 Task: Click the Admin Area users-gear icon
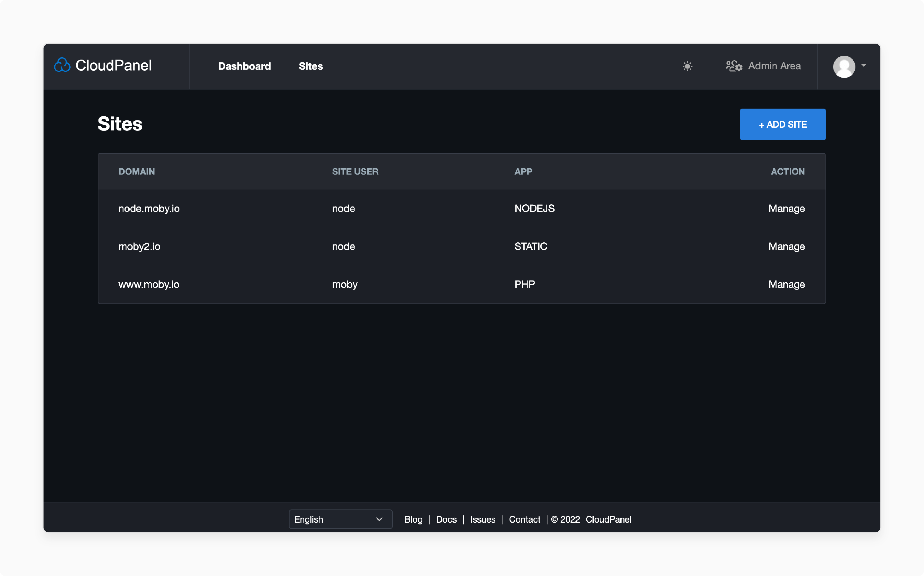tap(734, 66)
